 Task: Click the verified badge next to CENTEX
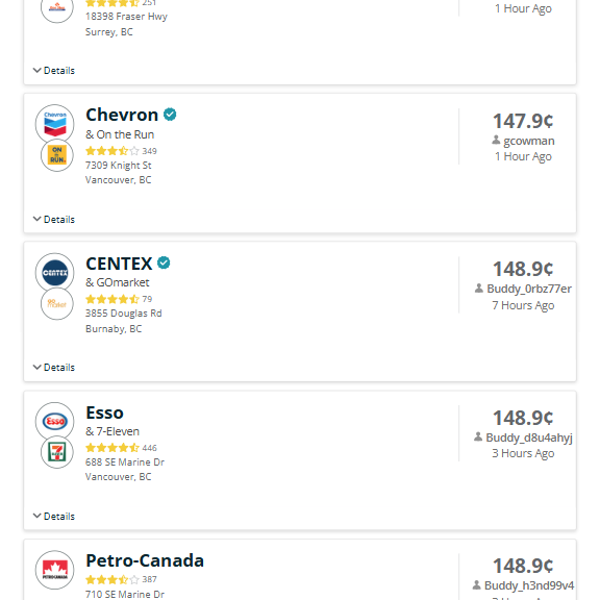[164, 263]
